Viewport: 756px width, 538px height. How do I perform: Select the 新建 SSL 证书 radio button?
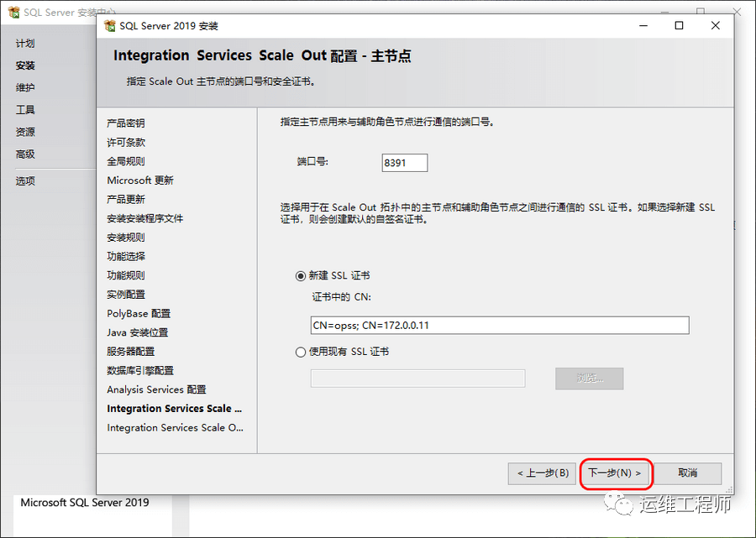point(301,276)
